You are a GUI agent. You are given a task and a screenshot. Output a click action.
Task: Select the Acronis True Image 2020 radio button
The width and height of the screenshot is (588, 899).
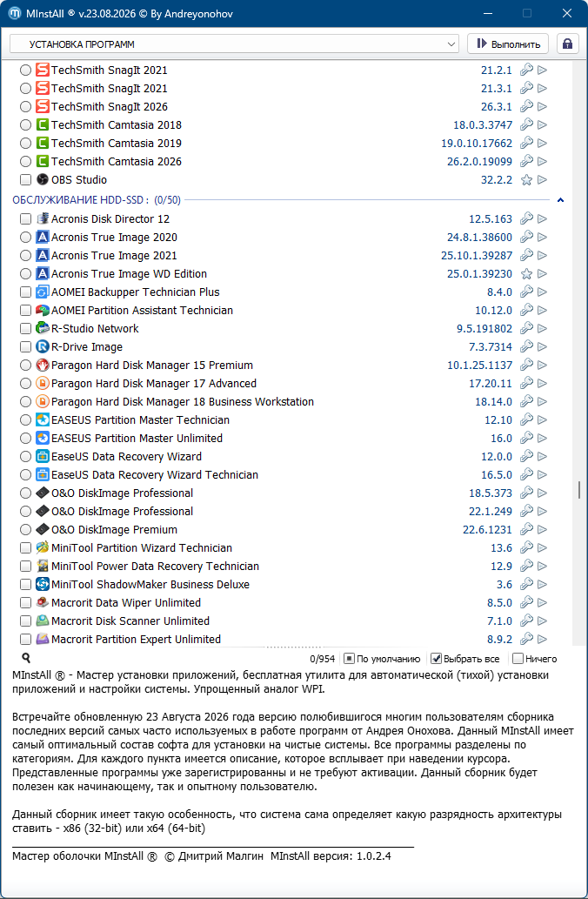pyautogui.click(x=25, y=238)
